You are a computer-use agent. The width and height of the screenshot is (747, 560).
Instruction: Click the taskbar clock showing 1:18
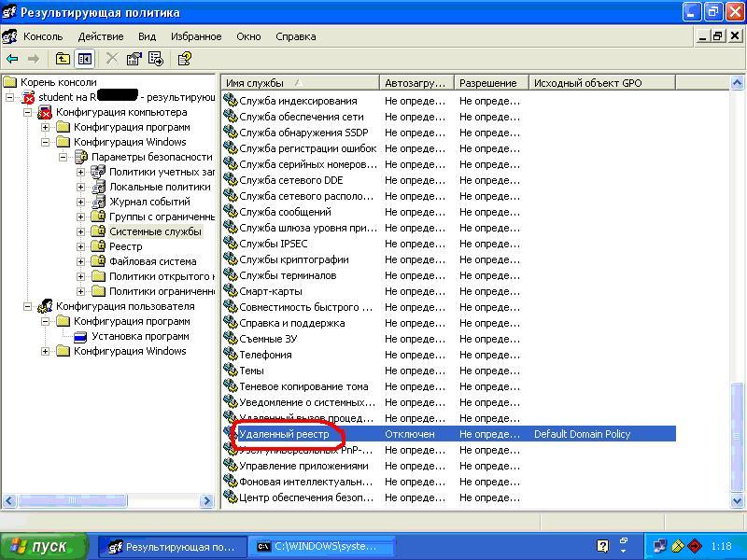click(x=721, y=546)
